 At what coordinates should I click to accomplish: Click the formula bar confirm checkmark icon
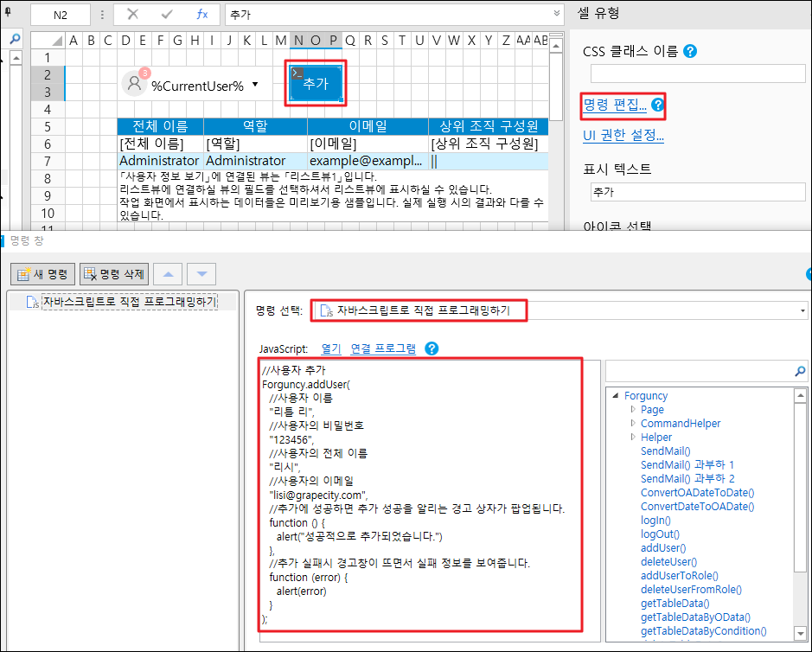point(167,15)
